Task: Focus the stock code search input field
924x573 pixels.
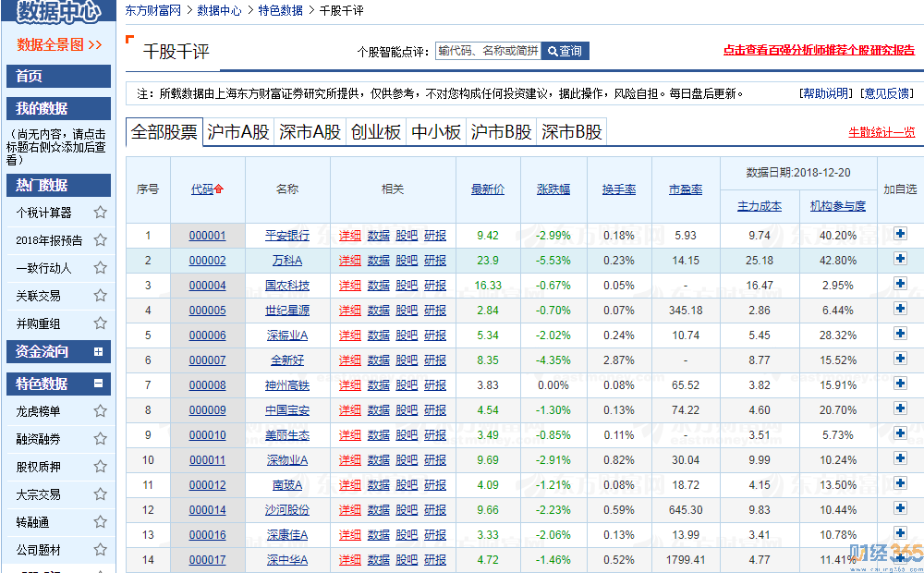Action: (x=488, y=51)
